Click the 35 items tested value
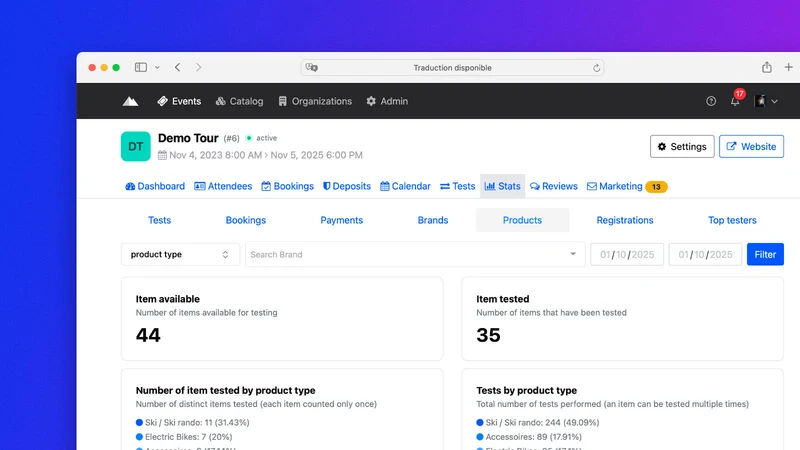 tap(488, 335)
